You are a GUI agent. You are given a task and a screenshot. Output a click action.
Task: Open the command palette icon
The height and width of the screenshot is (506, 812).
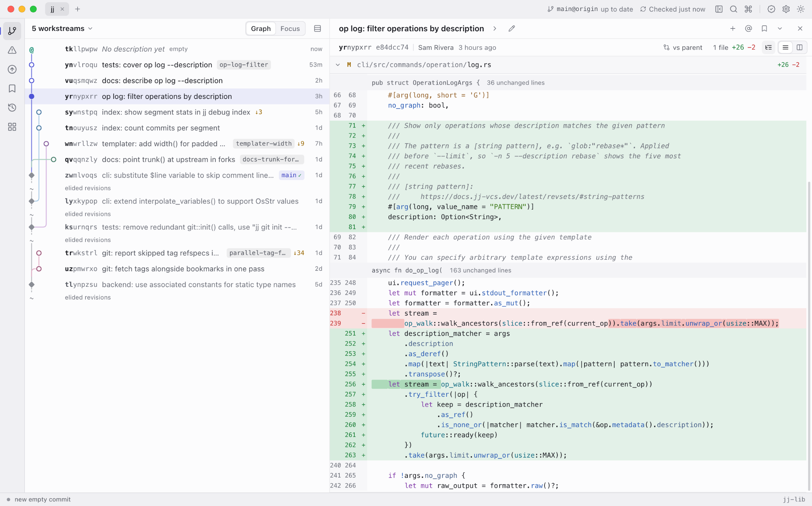pos(748,9)
